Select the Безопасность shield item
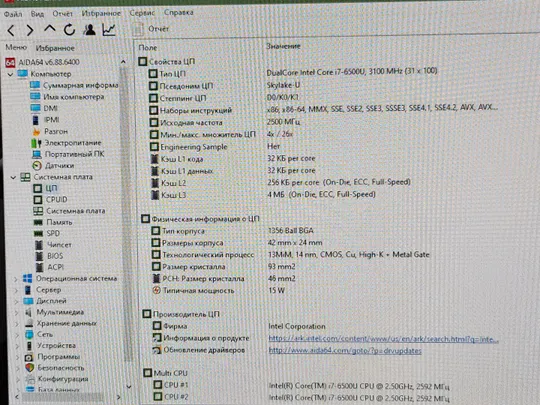The image size is (540, 405). click(54, 368)
